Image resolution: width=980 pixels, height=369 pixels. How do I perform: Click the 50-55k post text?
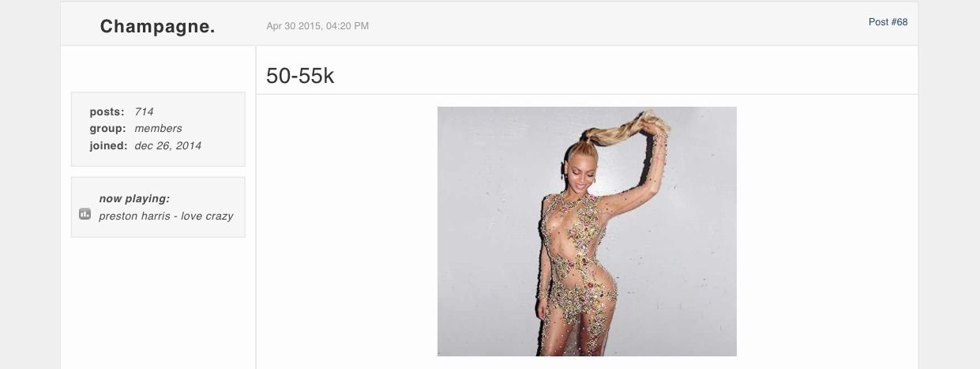coord(300,75)
